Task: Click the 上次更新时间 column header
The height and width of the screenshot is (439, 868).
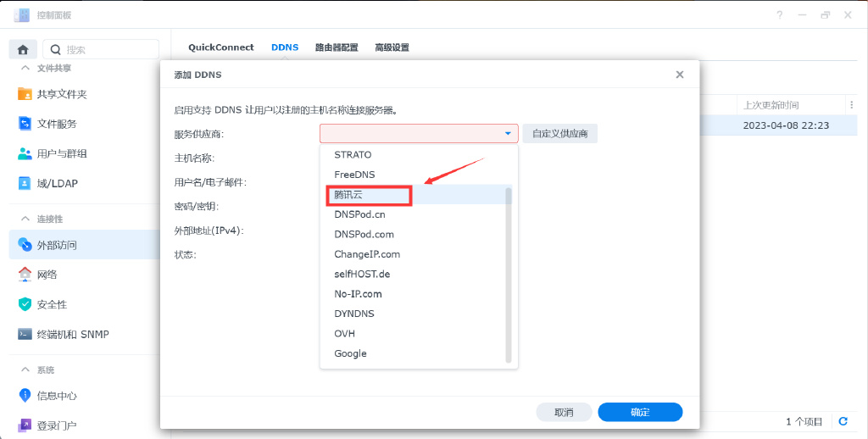Action: [x=771, y=104]
